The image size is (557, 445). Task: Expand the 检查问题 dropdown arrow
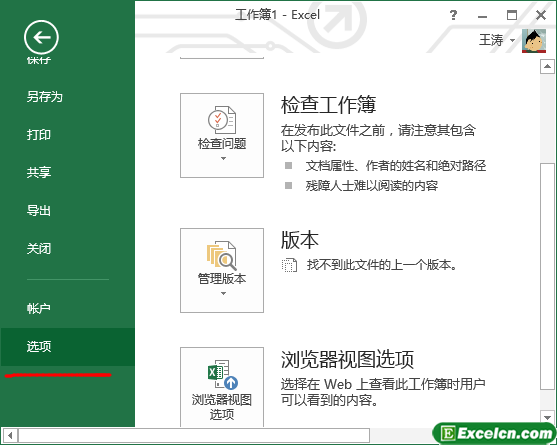click(223, 158)
